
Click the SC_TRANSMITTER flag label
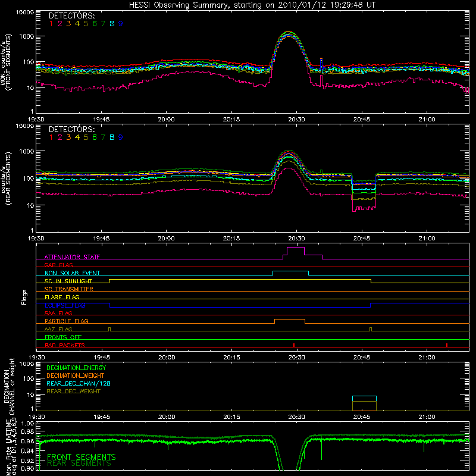[x=69, y=289]
